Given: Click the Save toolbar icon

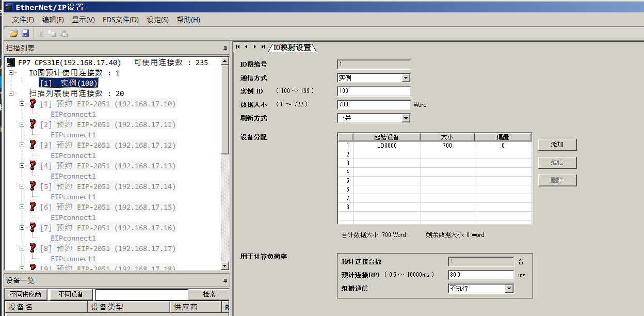Looking at the screenshot, I should click(25, 33).
